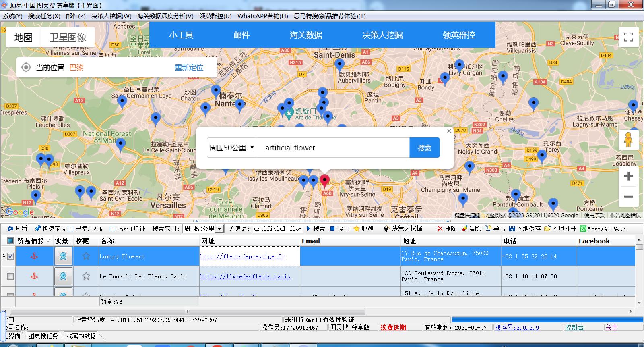Toggle the select-all header checkbox

[x=10, y=241]
